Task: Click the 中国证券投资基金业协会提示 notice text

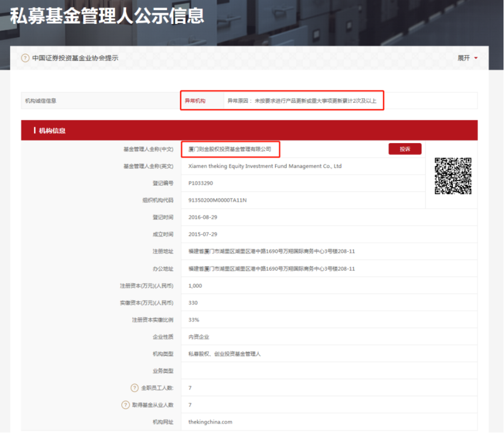Action: 75,58
